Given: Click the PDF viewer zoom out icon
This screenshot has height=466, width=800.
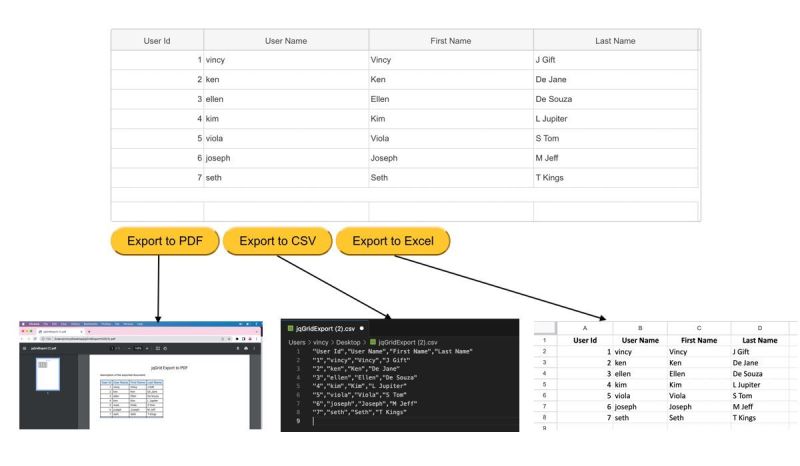Looking at the screenshot, I should pos(129,348).
